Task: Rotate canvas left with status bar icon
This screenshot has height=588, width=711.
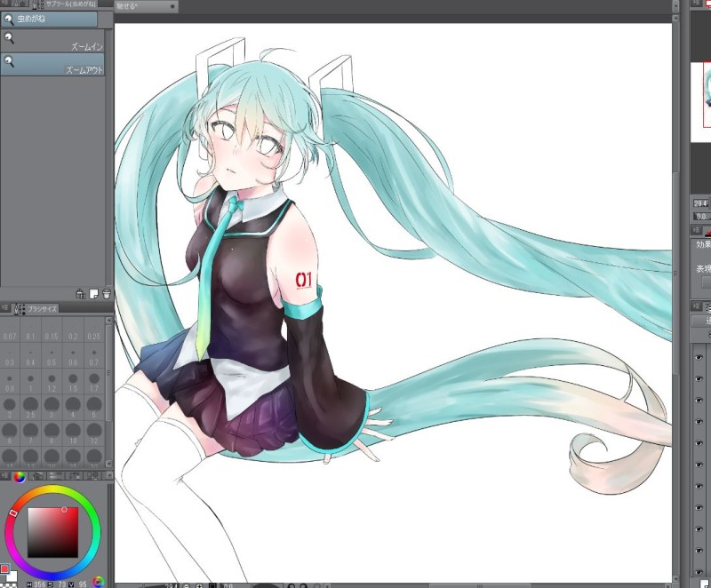Action: (292, 585)
